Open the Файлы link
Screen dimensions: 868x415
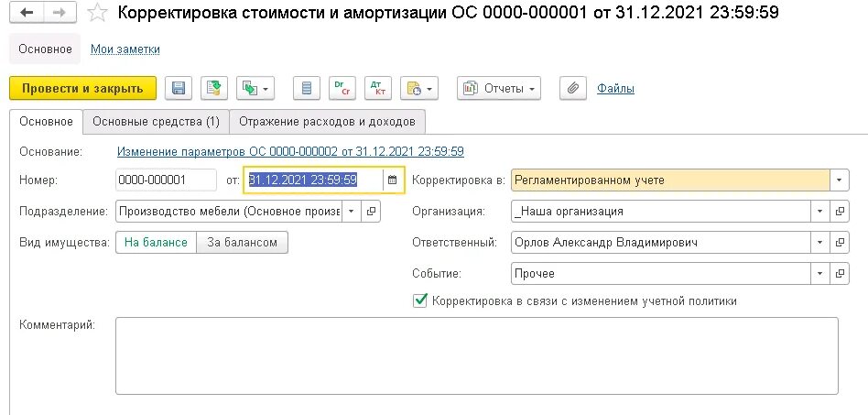[x=615, y=88]
